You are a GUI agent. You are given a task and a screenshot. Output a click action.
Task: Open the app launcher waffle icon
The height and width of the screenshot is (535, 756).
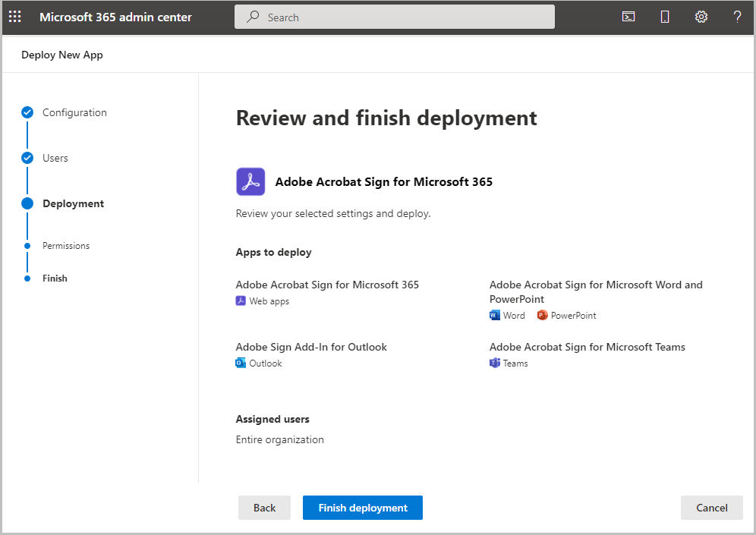pos(15,17)
